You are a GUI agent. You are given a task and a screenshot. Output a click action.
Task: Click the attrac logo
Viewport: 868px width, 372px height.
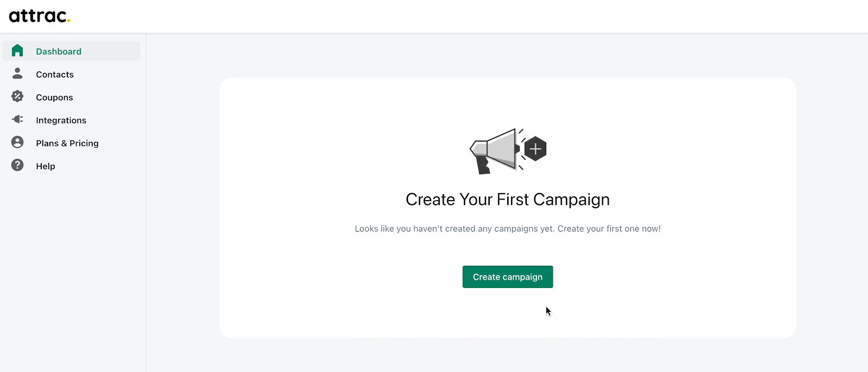tap(39, 16)
